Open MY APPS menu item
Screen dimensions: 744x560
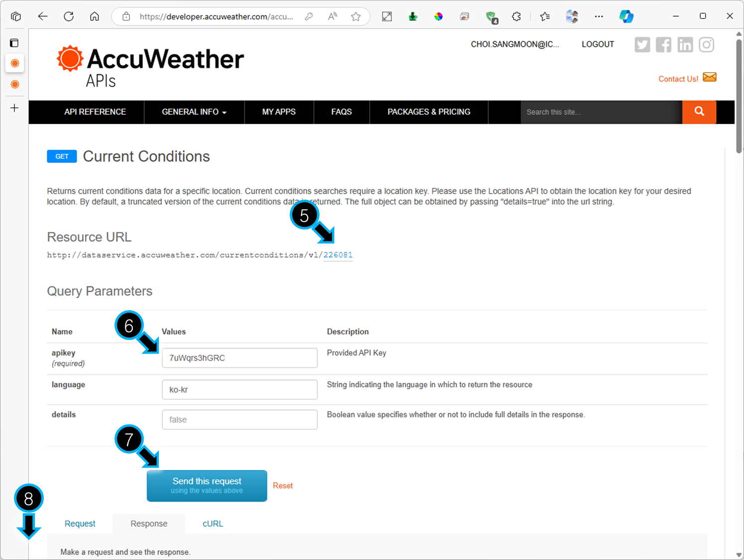coord(279,112)
